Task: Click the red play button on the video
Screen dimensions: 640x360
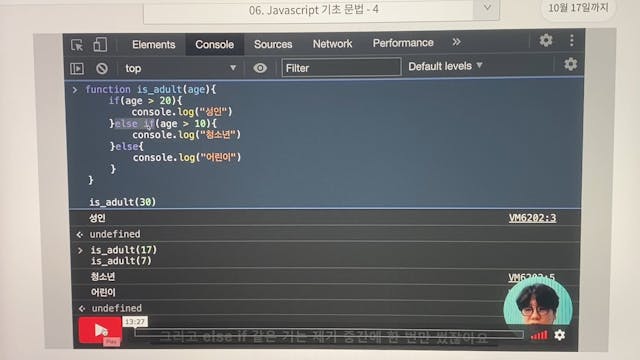Action: pos(100,330)
